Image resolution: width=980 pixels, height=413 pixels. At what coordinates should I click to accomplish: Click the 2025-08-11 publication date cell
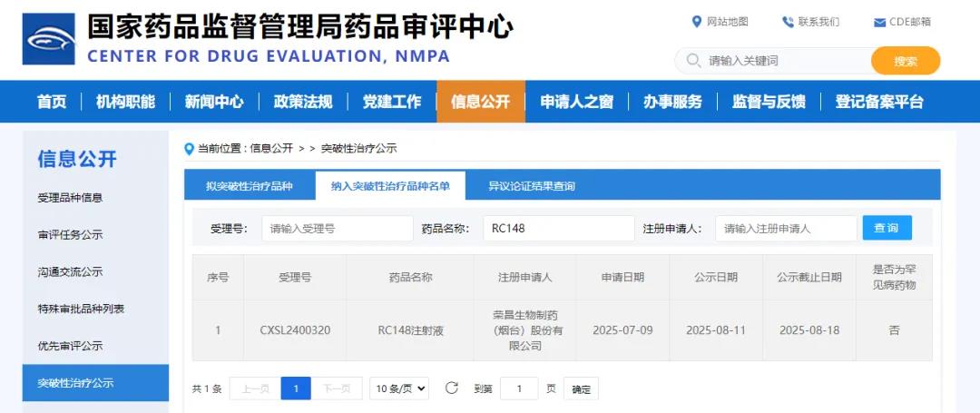(716, 329)
